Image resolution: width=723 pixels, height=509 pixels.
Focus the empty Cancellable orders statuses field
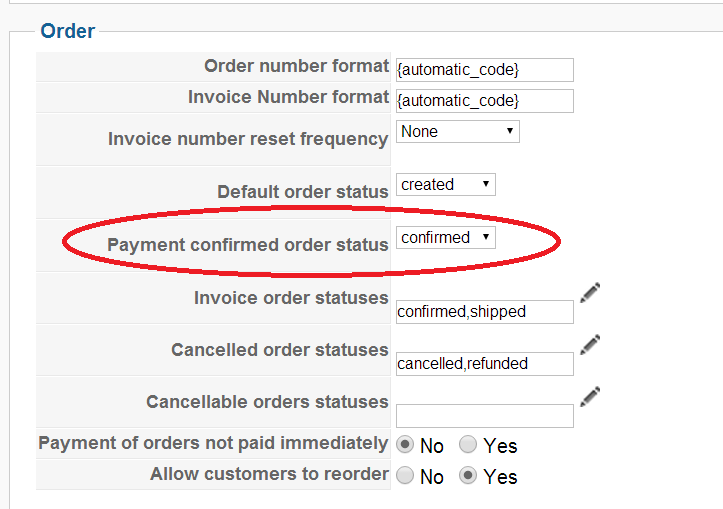click(484, 415)
